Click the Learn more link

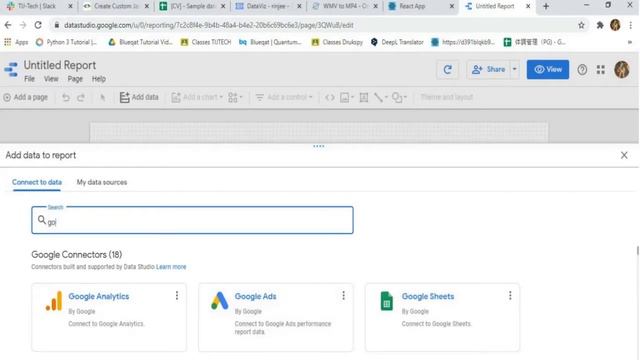coord(171,267)
